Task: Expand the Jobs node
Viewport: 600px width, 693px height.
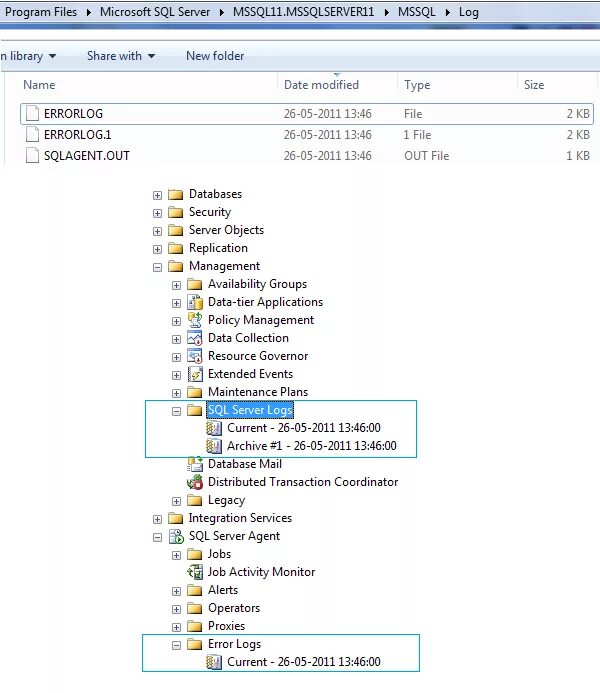Action: [176, 556]
